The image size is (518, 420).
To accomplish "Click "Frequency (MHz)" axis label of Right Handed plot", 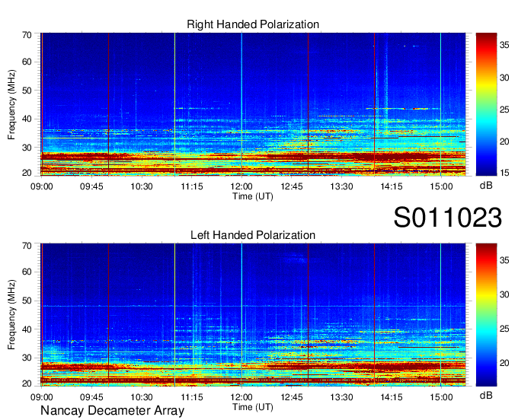I will [11, 104].
